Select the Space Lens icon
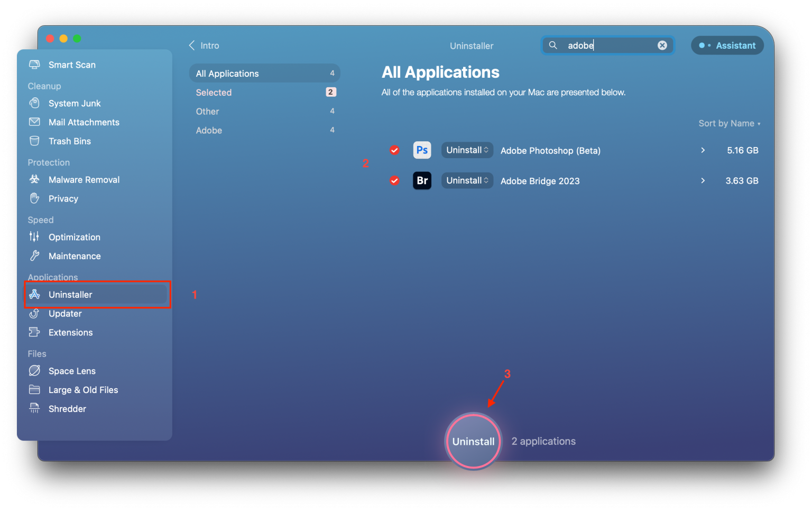This screenshot has height=511, width=812. (34, 371)
